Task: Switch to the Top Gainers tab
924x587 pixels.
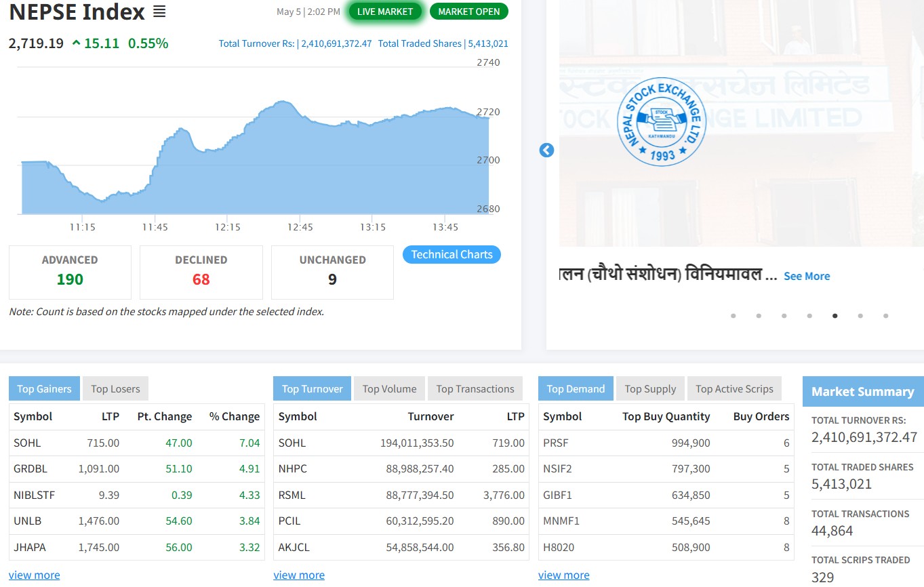Action: [x=44, y=388]
